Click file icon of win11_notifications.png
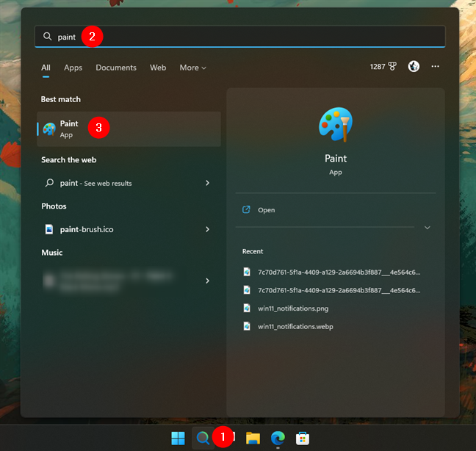The height and width of the screenshot is (451, 476). click(x=247, y=308)
